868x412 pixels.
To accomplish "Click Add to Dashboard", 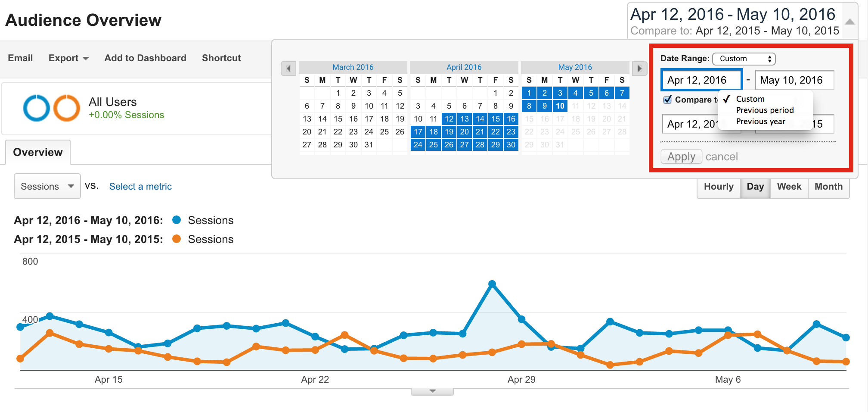I will coord(145,58).
